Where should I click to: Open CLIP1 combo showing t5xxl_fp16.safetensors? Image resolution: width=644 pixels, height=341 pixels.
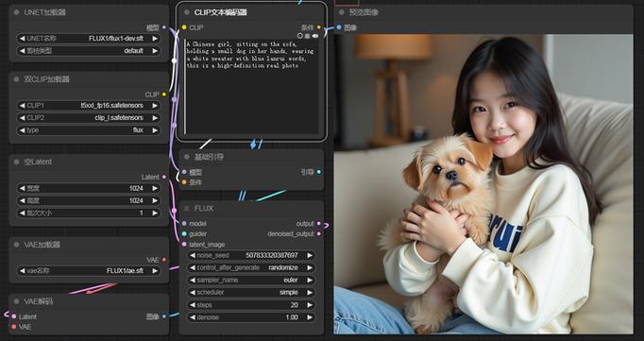(x=89, y=106)
